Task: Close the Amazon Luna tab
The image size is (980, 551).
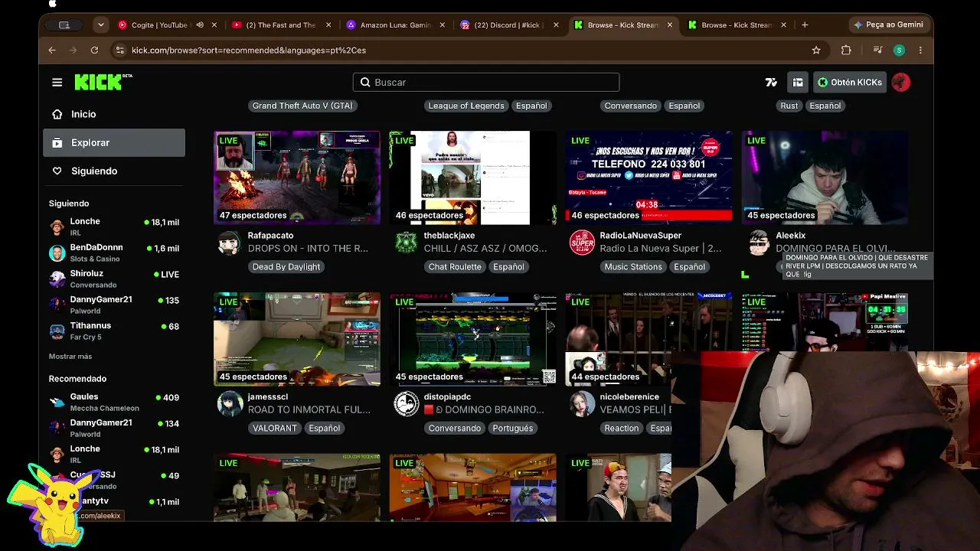Action: pos(442,24)
